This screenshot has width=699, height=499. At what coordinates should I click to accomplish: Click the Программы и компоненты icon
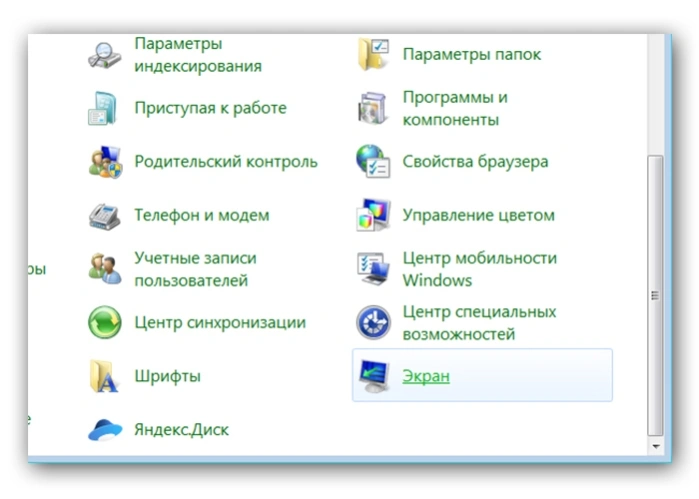[372, 108]
